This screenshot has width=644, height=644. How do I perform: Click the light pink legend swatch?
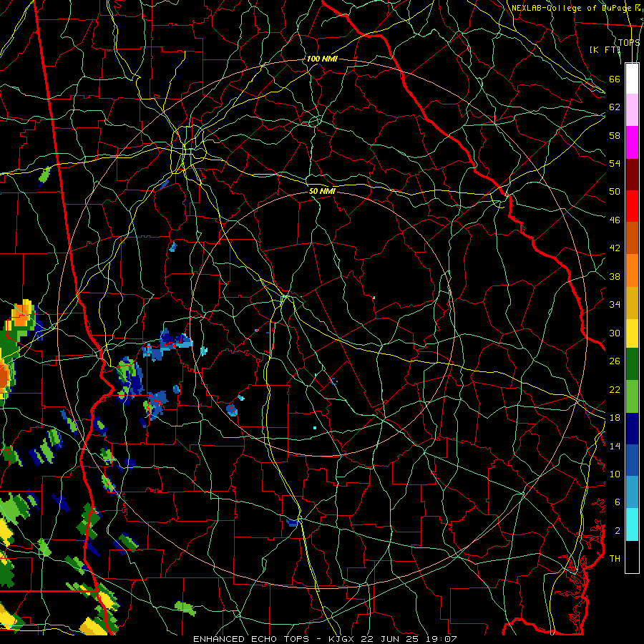632,109
